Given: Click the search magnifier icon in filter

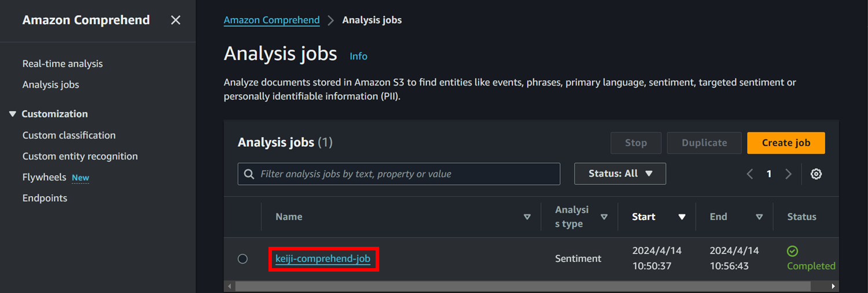Looking at the screenshot, I should pos(249,174).
